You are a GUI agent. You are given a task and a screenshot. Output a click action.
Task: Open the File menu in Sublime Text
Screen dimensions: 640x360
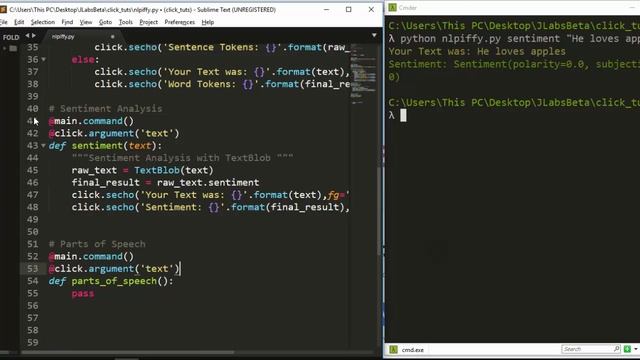(3, 22)
